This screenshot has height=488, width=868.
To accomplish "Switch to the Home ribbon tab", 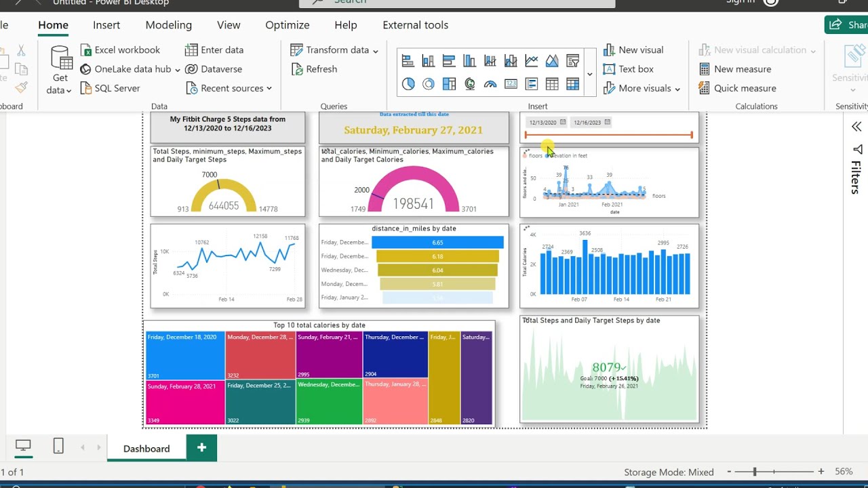I will tap(53, 25).
